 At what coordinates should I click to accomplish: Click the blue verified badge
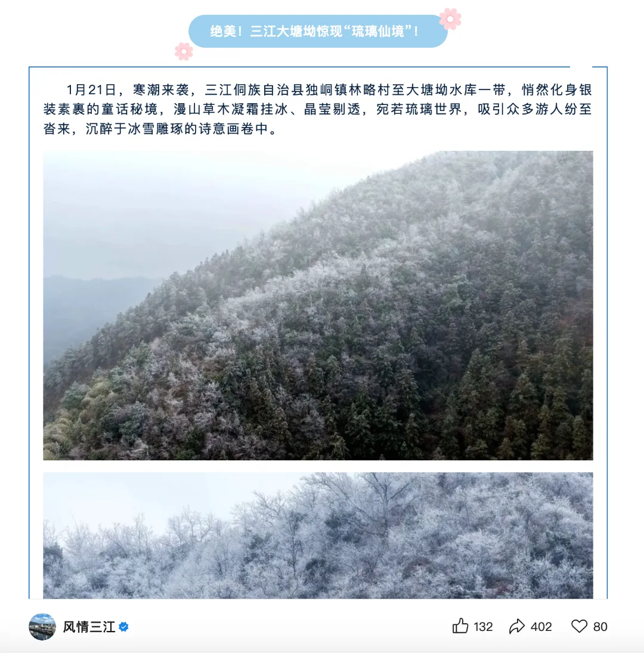[x=123, y=627]
